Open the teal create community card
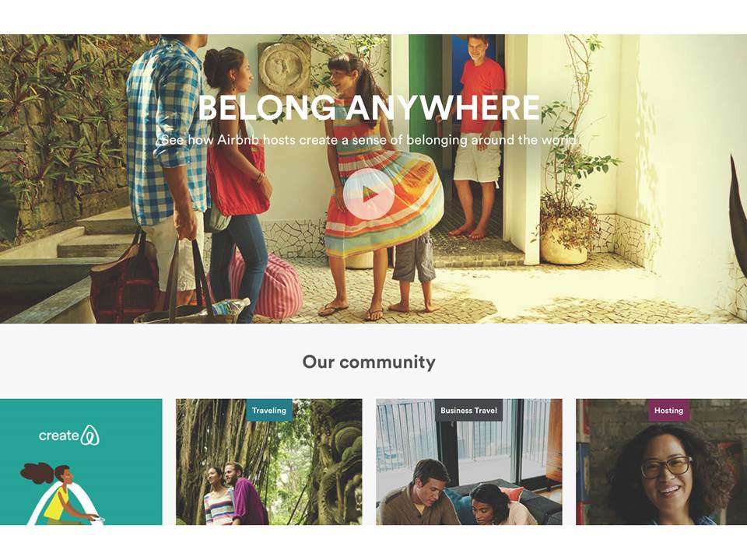747x560 pixels. tap(81, 462)
